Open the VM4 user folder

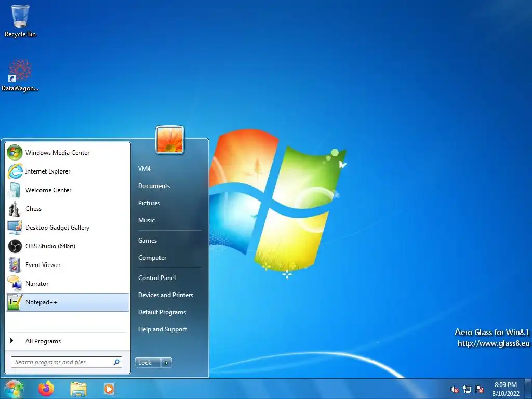(144, 169)
